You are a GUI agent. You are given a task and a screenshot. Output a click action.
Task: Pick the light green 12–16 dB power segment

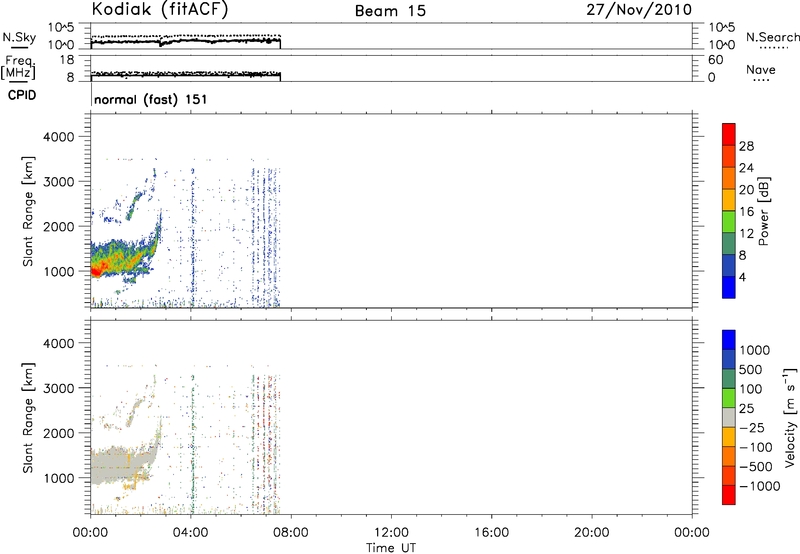pos(729,221)
